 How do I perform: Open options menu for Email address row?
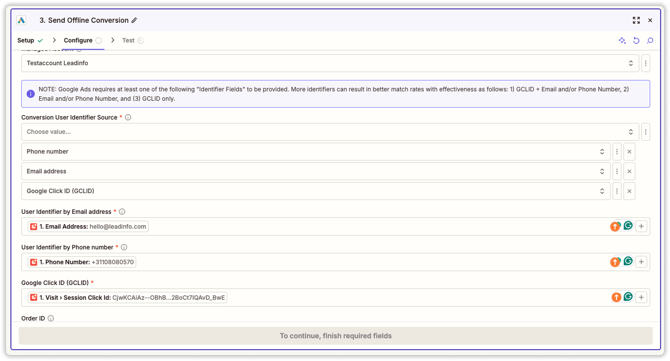point(617,171)
